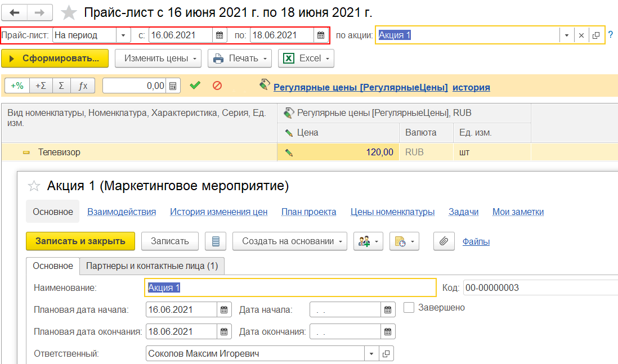Open calendar for the 'по' date field

pyautogui.click(x=320, y=35)
